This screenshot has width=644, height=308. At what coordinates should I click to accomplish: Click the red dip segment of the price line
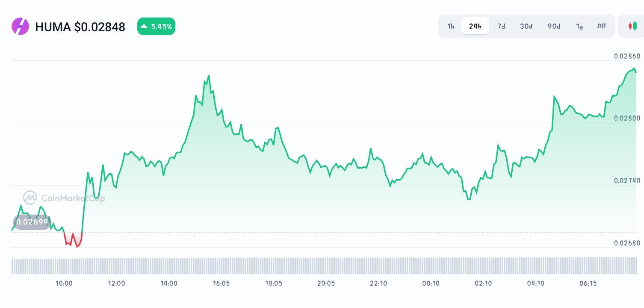(x=73, y=240)
